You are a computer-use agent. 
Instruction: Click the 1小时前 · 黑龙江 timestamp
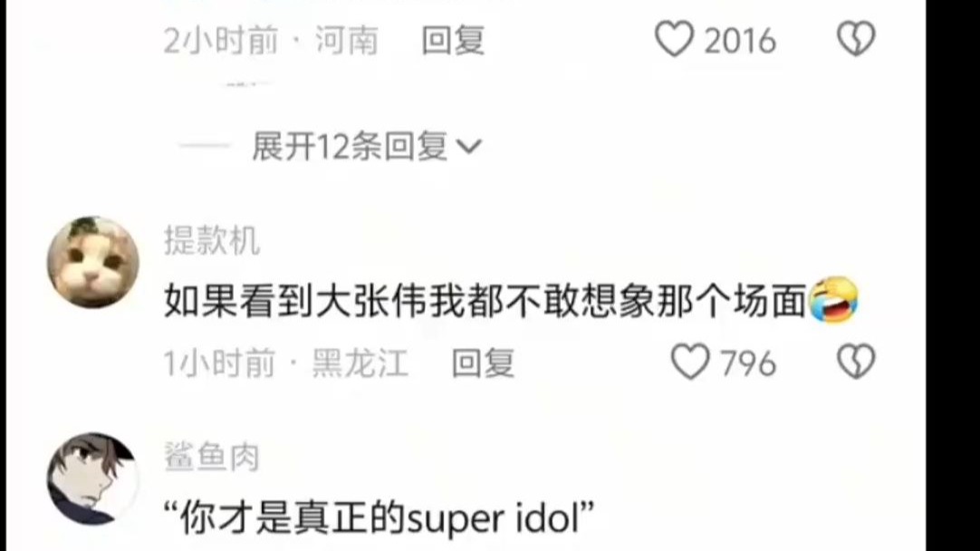click(286, 363)
